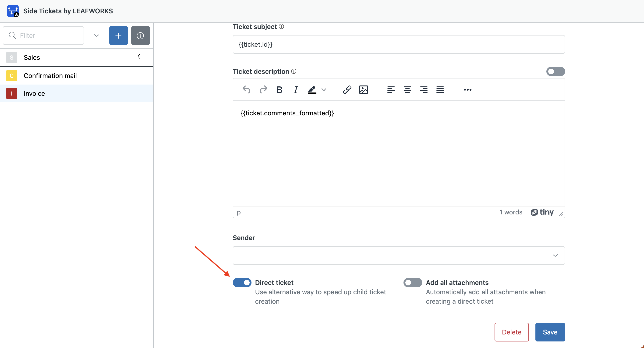Expand the filter options chevron
The height and width of the screenshot is (348, 644).
coord(96,36)
